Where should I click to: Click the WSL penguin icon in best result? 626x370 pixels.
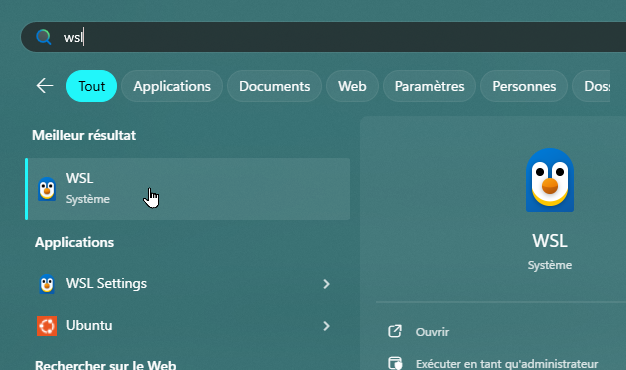coord(47,189)
